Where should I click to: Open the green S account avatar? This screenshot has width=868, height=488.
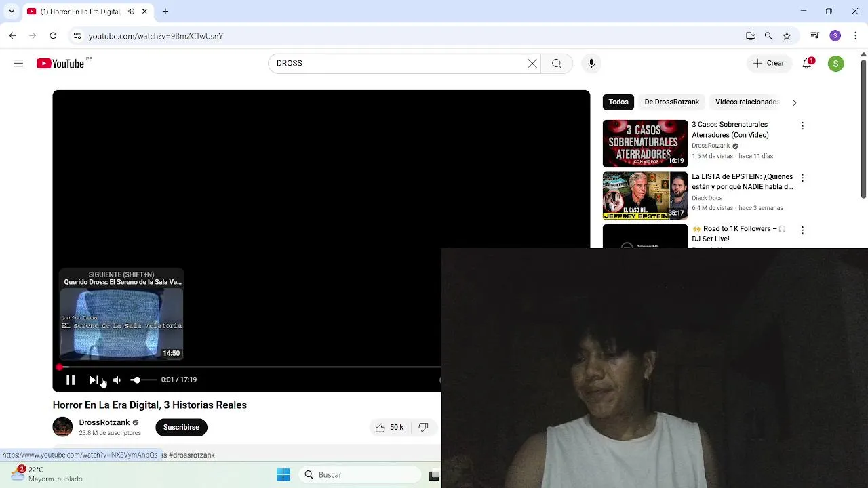tap(835, 64)
